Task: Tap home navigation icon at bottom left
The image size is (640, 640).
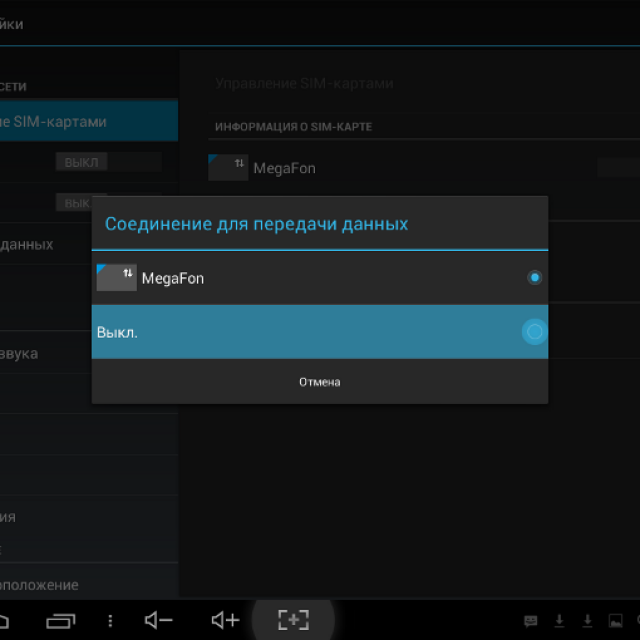Action: (4, 622)
